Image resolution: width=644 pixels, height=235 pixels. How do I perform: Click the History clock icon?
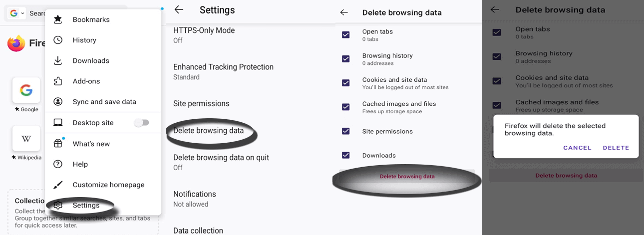click(x=58, y=40)
